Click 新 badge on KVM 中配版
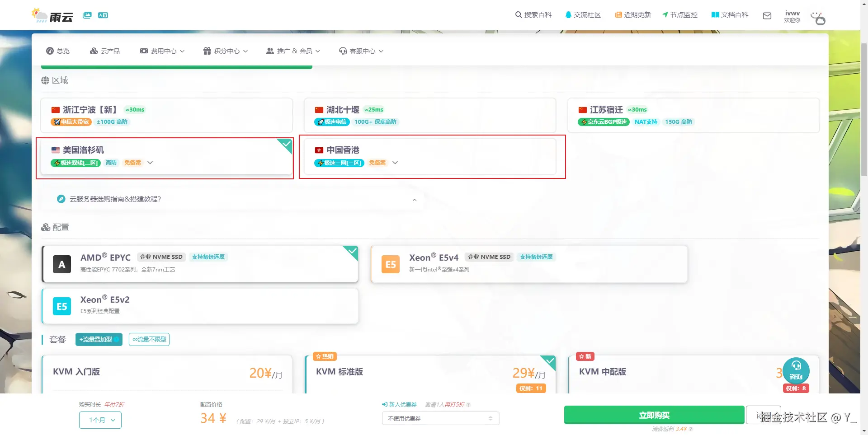868x435 pixels. 585,356
